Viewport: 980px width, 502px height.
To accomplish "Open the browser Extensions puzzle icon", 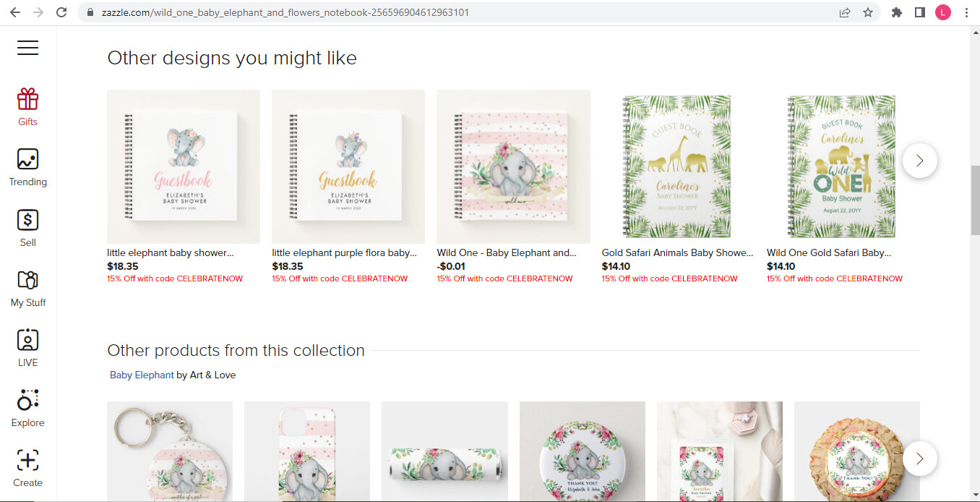I will pos(897,12).
